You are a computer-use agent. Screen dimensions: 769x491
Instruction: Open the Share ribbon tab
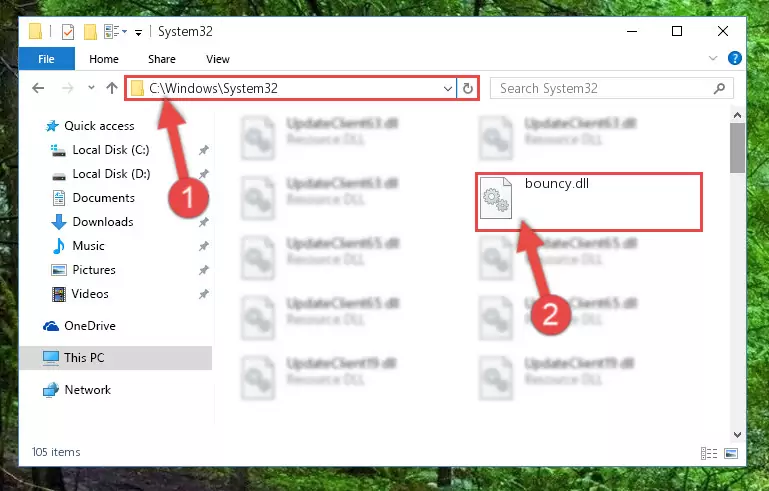162,59
